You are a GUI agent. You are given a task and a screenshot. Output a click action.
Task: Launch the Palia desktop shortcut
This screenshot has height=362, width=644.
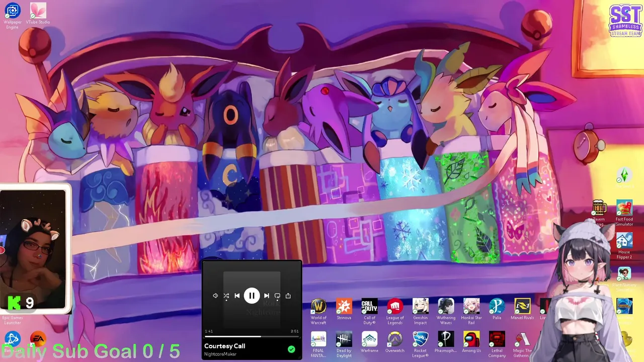coord(497,310)
